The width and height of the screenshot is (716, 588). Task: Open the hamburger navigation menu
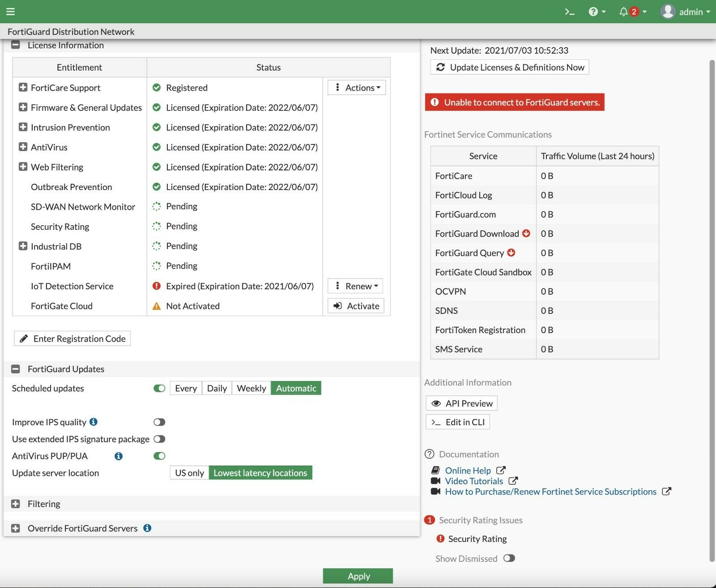point(10,11)
